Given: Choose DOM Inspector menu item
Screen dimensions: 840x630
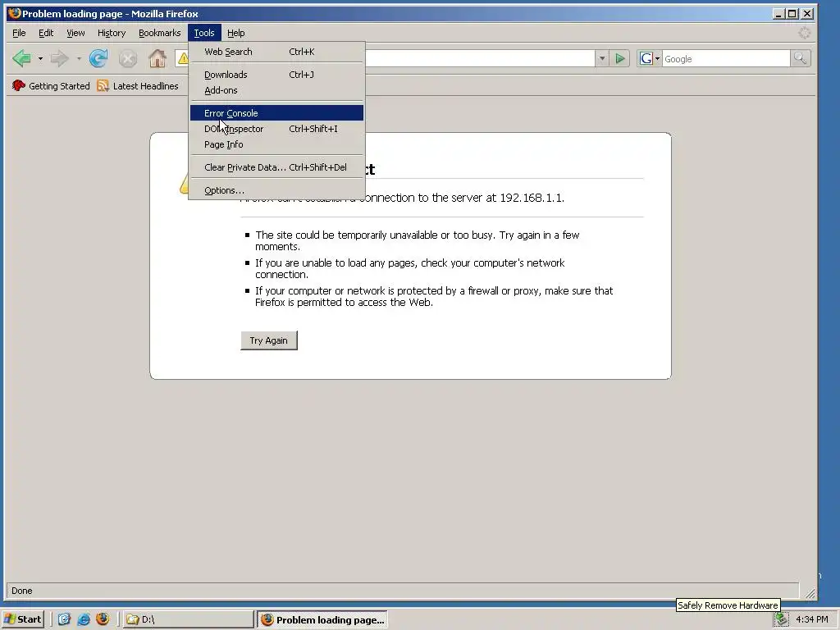Looking at the screenshot, I should click(277, 129).
